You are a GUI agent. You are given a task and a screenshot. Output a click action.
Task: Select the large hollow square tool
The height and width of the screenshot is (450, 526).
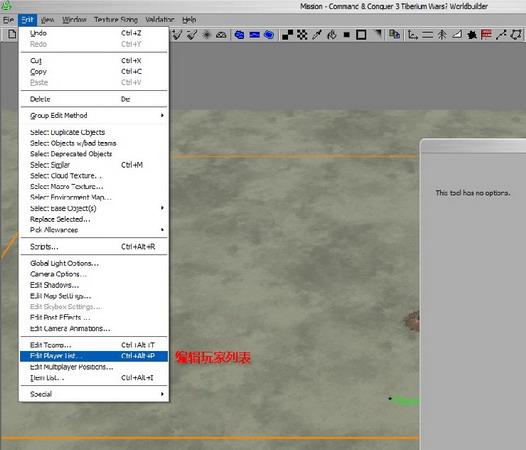click(361, 35)
